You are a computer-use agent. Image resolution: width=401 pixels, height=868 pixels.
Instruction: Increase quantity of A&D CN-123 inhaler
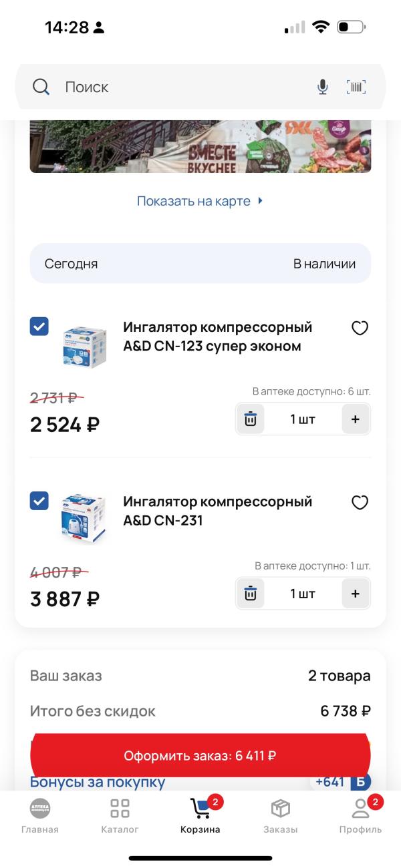click(355, 419)
